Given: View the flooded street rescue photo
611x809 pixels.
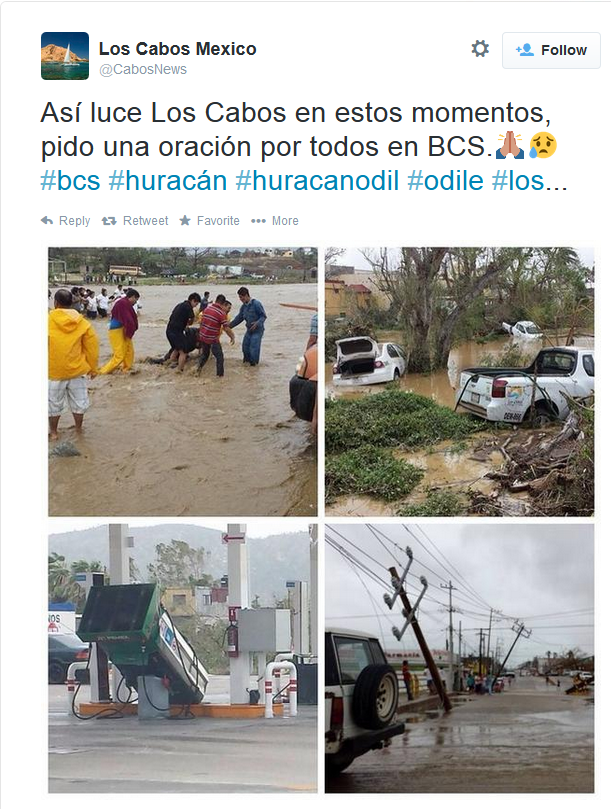Looking at the screenshot, I should (x=183, y=382).
